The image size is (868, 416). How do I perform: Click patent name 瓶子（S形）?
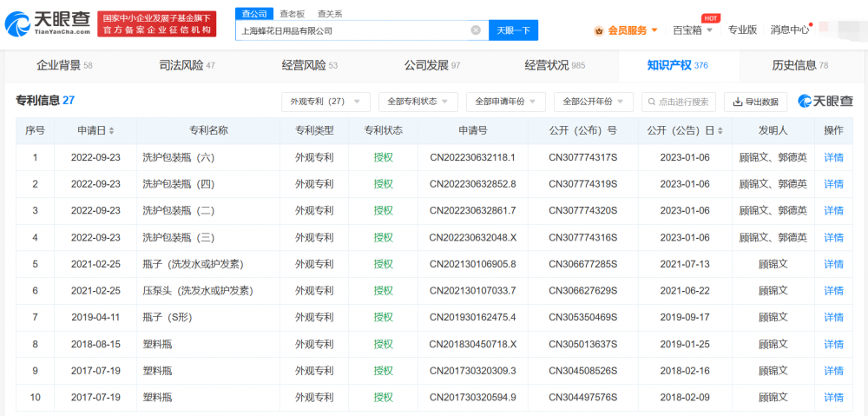pyautogui.click(x=168, y=317)
